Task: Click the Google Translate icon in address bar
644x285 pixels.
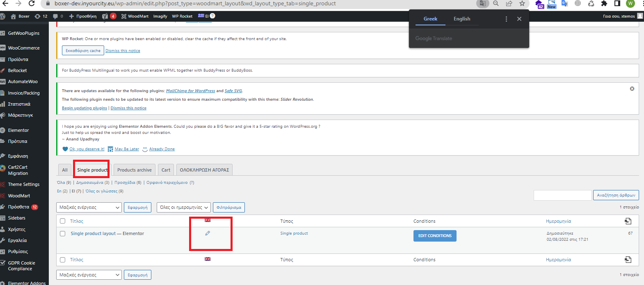Action: (x=483, y=3)
